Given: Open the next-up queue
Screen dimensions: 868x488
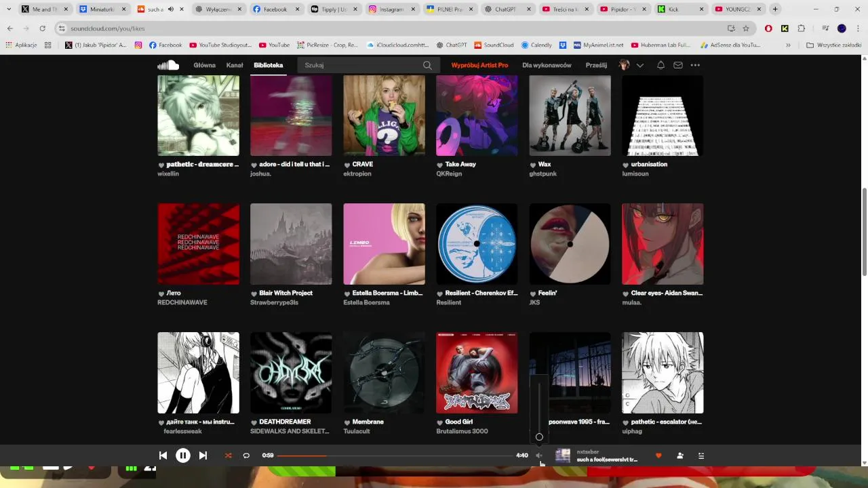Looking at the screenshot, I should click(701, 455).
